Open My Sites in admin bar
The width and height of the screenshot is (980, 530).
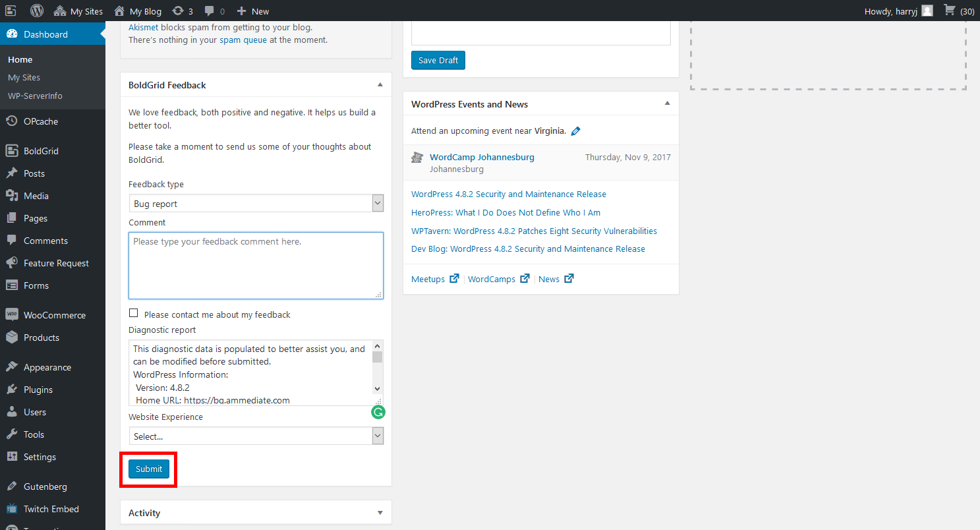pos(78,11)
